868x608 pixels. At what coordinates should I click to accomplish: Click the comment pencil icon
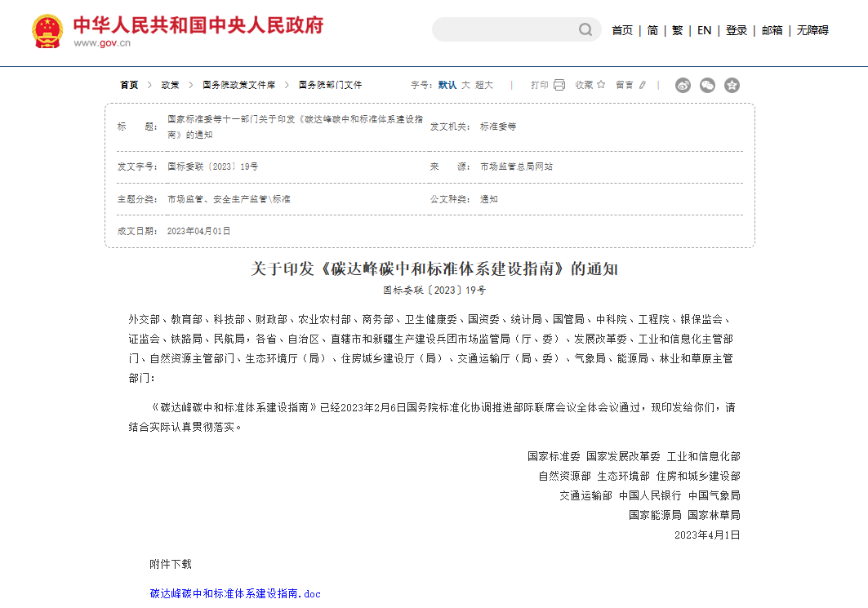pyautogui.click(x=643, y=85)
